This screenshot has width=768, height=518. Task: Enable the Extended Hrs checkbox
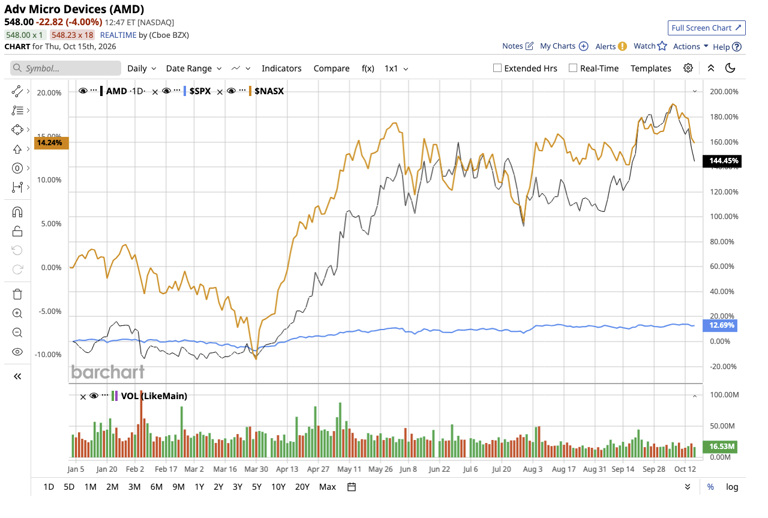[497, 68]
